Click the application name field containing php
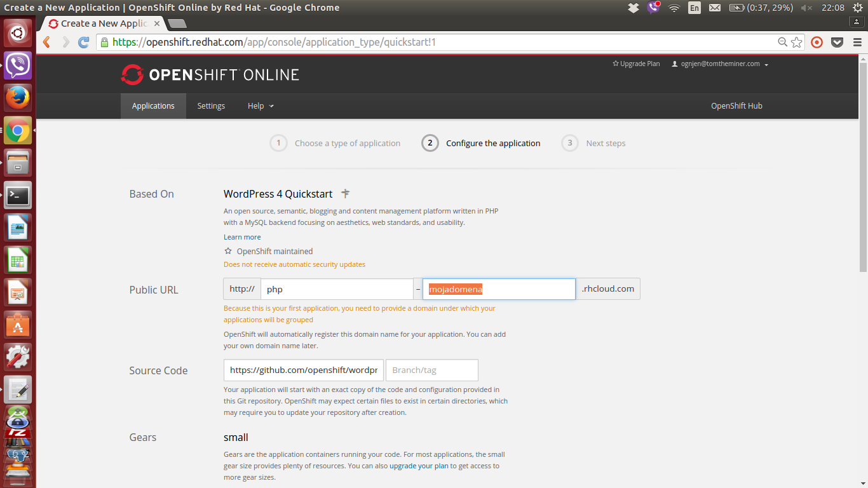The height and width of the screenshot is (488, 868). (337, 289)
